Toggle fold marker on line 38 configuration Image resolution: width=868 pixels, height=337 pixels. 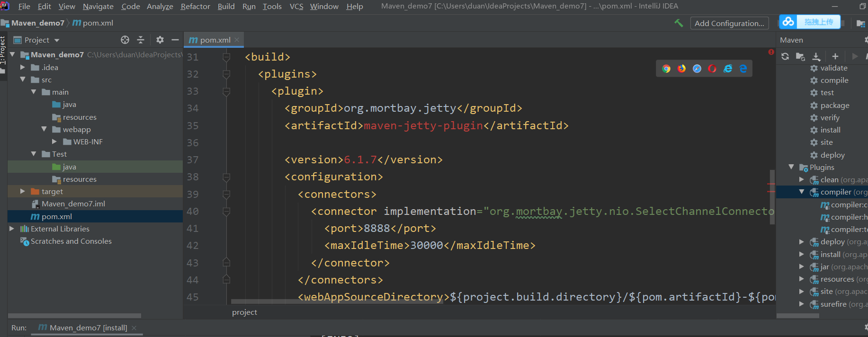tap(226, 177)
